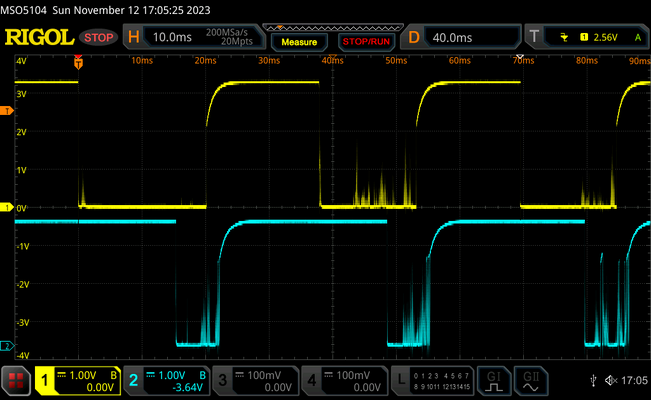
Task: Click channel 1 ground level marker
Action: click(x=7, y=207)
